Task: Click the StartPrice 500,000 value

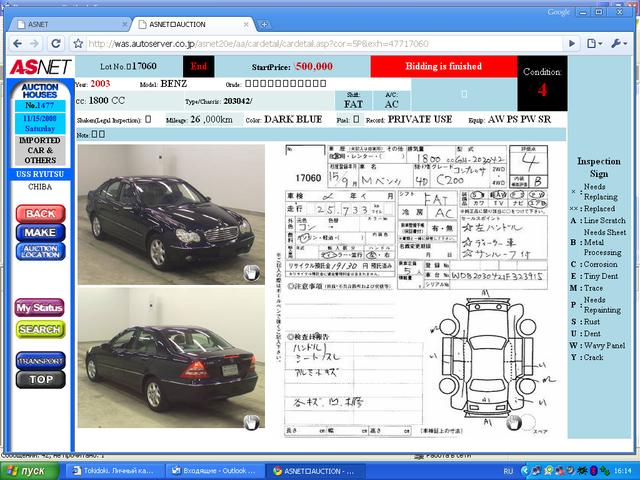Action: point(314,67)
